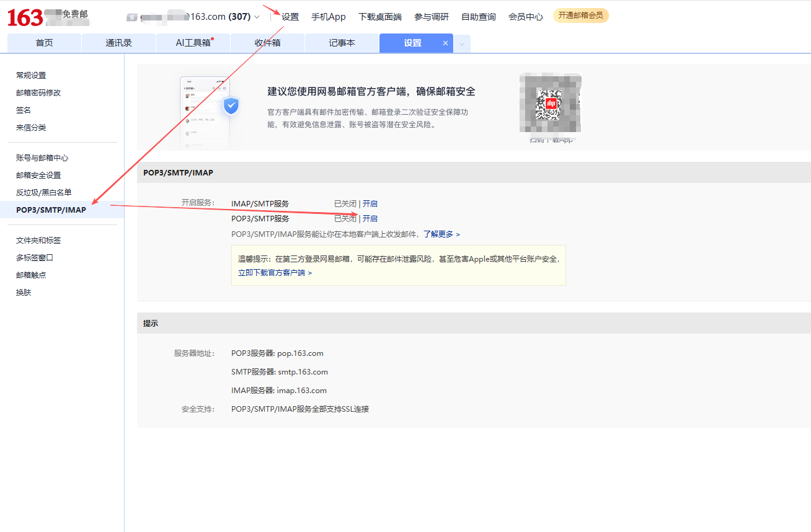This screenshot has width=811, height=532.
Task: Open the AI工具箱 tab
Action: 193,43
